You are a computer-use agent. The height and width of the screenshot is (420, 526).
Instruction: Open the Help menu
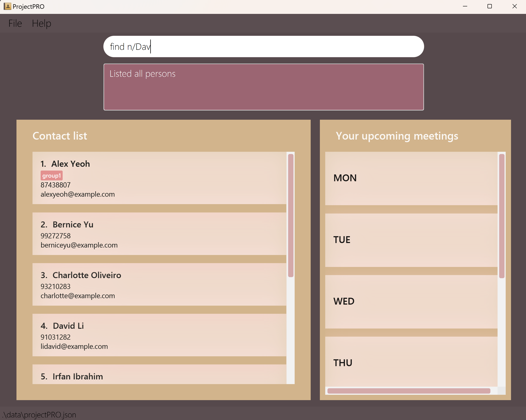click(x=41, y=24)
